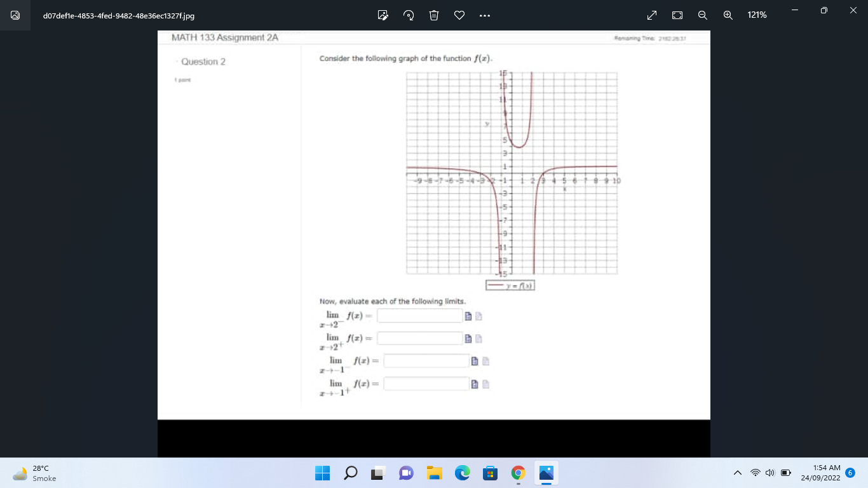Zoom in on the image

(x=728, y=15)
